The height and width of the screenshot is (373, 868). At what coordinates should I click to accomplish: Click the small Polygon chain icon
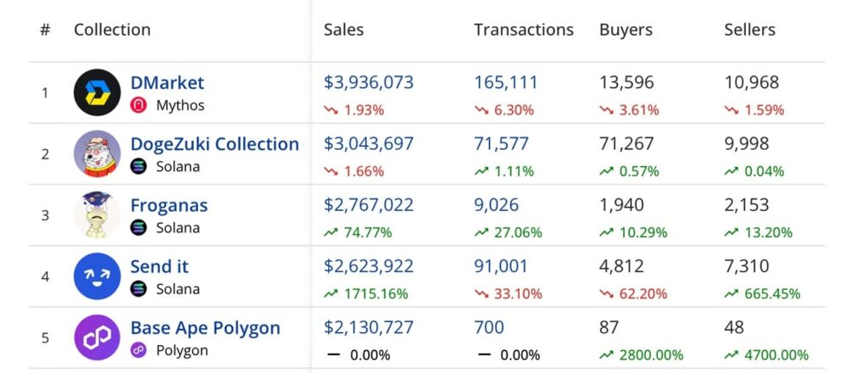tap(139, 350)
